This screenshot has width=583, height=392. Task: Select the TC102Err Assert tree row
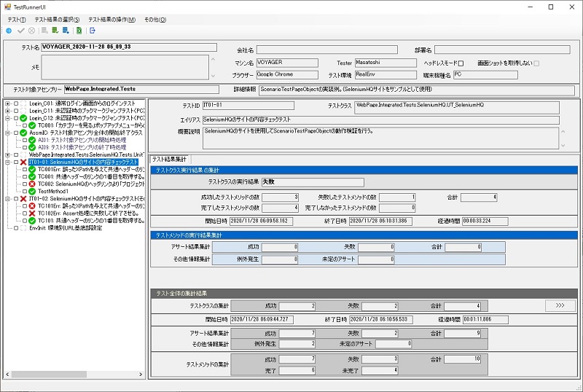click(x=88, y=213)
